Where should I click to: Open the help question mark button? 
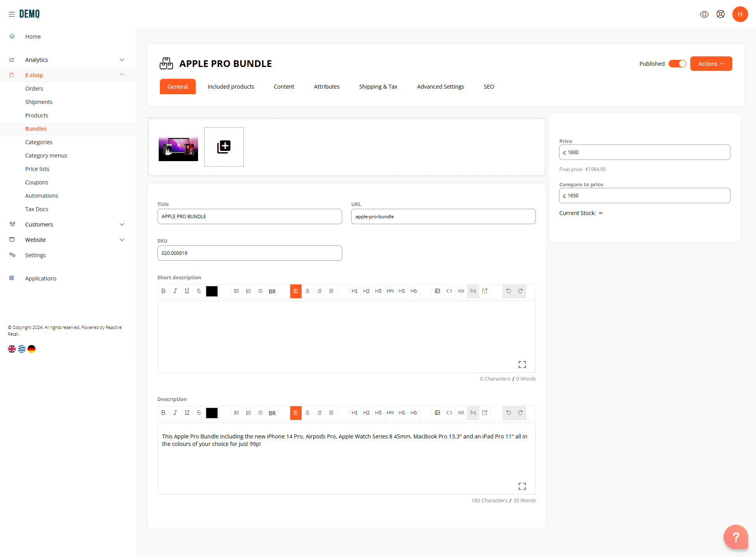click(x=736, y=537)
